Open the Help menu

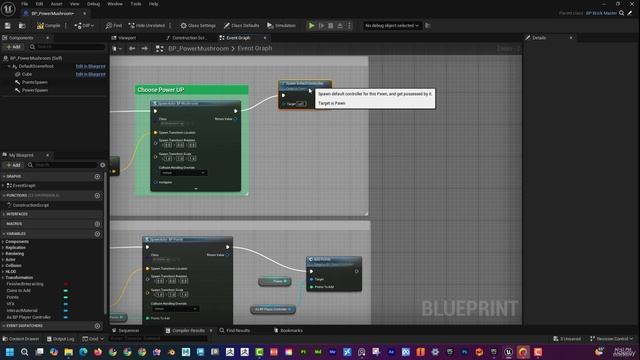[x=153, y=4]
